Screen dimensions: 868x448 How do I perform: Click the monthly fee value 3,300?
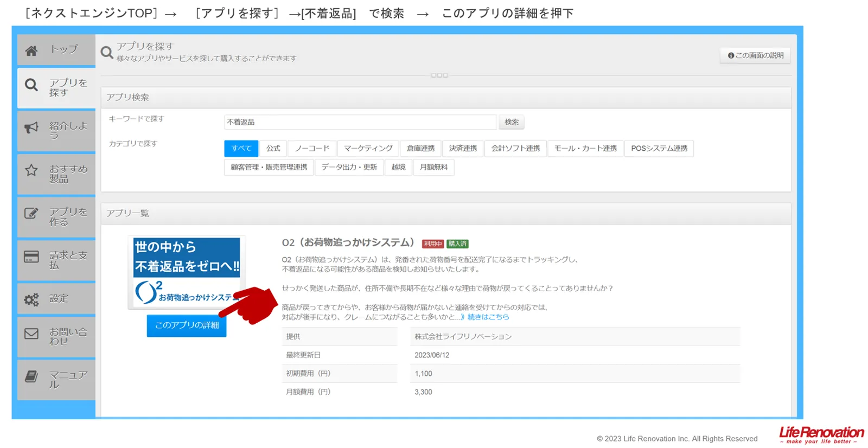[423, 392]
